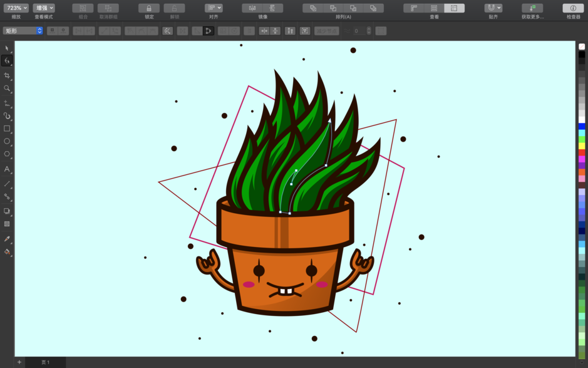Activate the Crop tool
The height and width of the screenshot is (368, 588).
coord(7,75)
